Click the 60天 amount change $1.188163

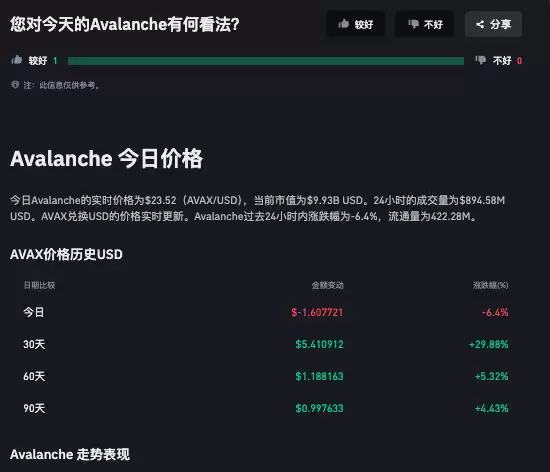(319, 376)
